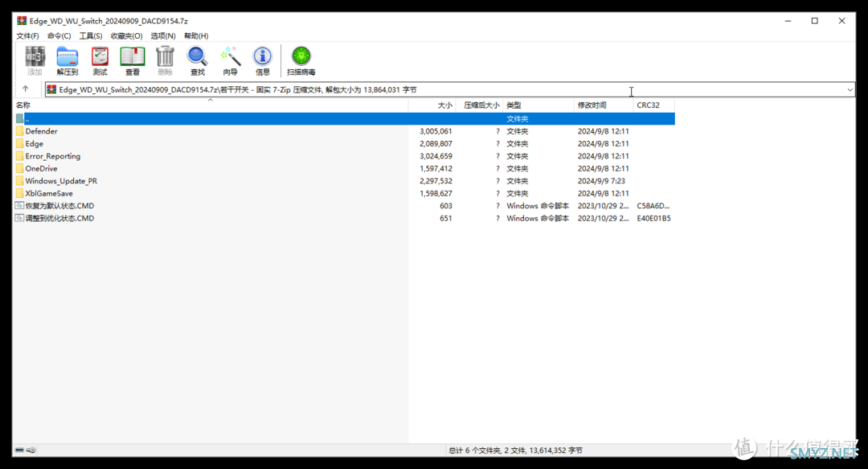Start Virus Scan (扫描病毒) icon
The image size is (868, 469).
pyautogui.click(x=301, y=61)
